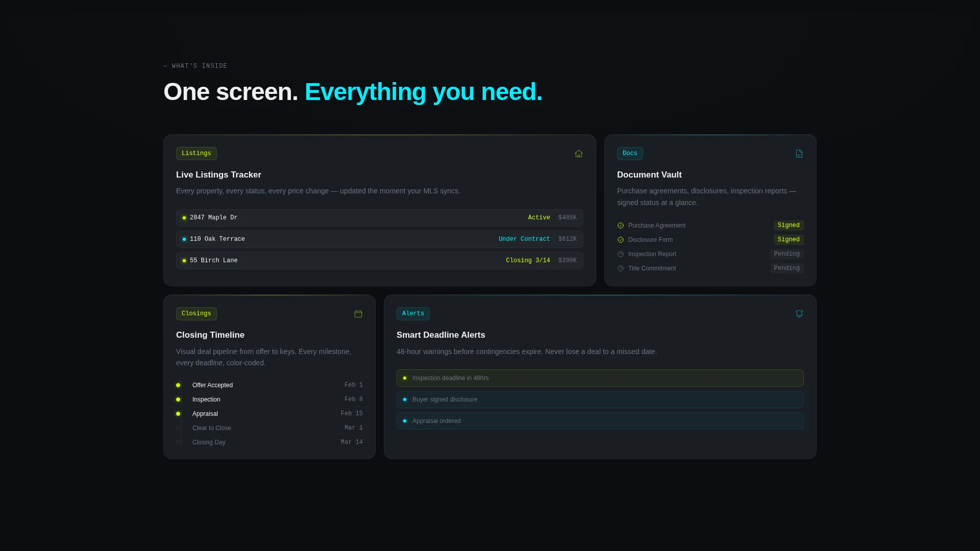Click the document icon in Docs card
Viewport: 980px width, 551px height.
(x=799, y=154)
